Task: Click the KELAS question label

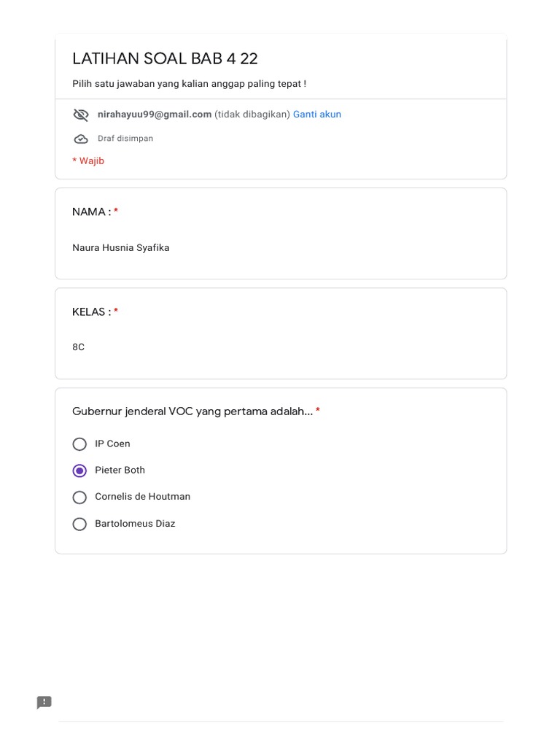Action: (x=91, y=312)
